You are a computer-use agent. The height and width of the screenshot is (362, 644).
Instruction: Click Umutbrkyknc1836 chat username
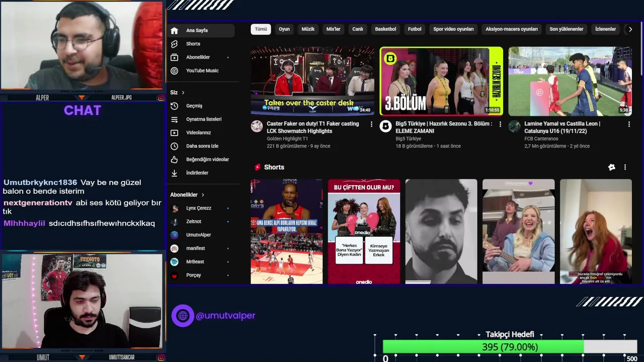[x=40, y=183]
